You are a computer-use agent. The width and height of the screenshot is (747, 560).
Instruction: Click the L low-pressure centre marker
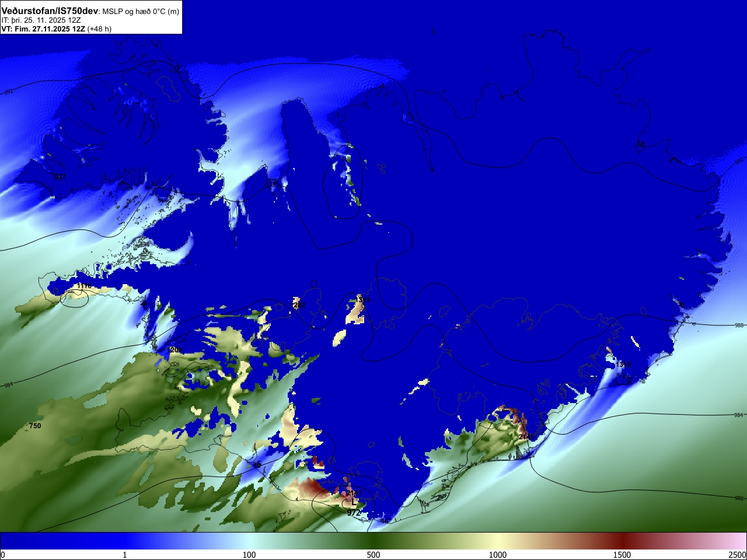coord(353,501)
